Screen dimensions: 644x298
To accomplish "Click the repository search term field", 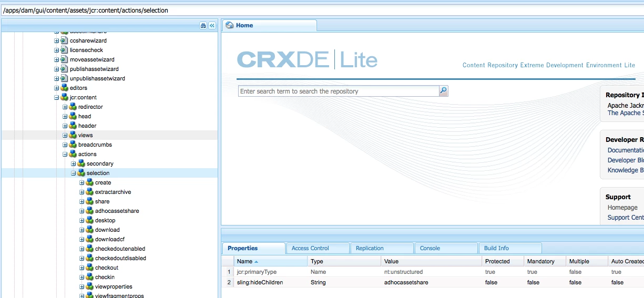I will [x=339, y=91].
